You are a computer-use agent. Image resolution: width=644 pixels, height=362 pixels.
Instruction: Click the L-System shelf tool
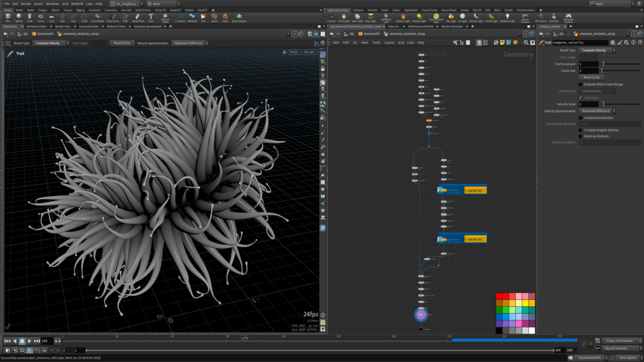pos(180,17)
